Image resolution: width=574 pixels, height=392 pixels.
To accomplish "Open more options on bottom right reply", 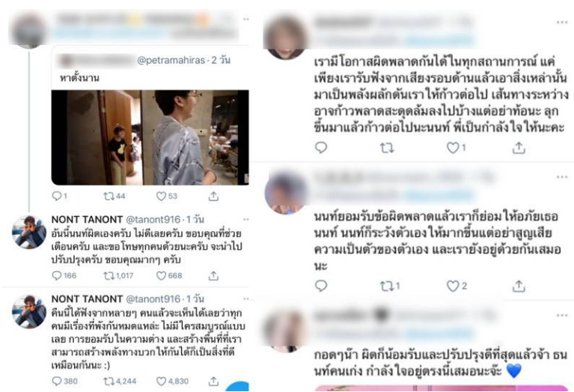I will point(561,315).
